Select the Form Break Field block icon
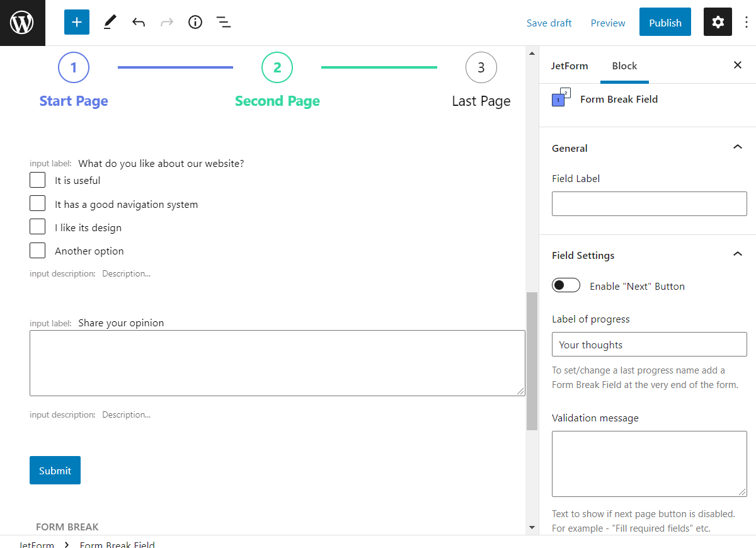Image resolution: width=756 pixels, height=548 pixels. click(561, 99)
